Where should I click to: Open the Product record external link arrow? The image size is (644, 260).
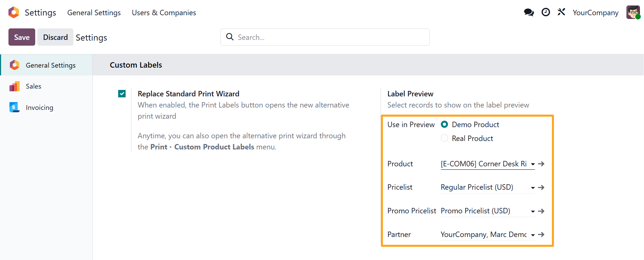click(x=541, y=164)
